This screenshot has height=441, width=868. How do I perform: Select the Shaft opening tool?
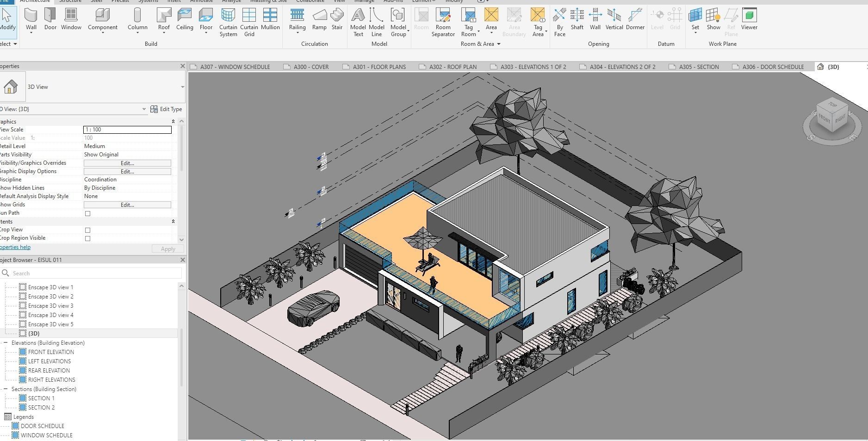(x=577, y=20)
